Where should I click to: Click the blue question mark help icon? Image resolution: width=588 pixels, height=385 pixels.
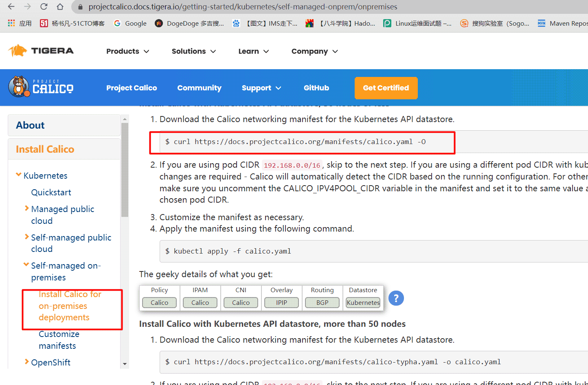[396, 298]
